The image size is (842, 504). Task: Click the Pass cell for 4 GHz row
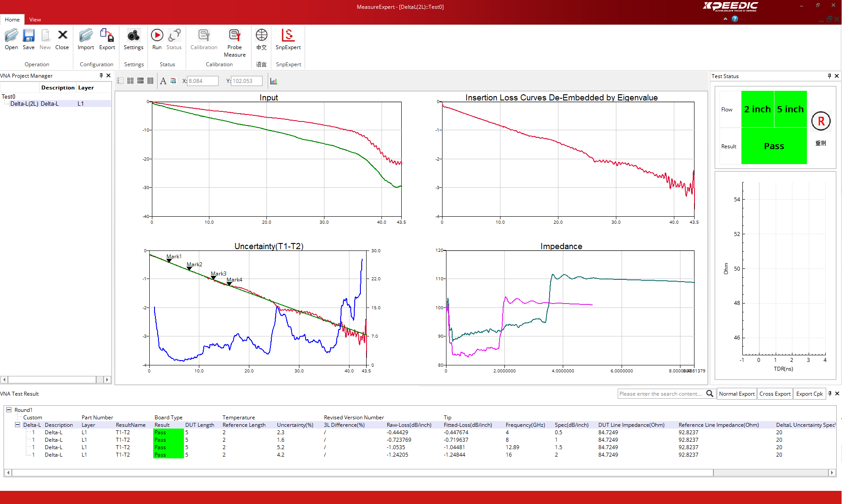(169, 432)
